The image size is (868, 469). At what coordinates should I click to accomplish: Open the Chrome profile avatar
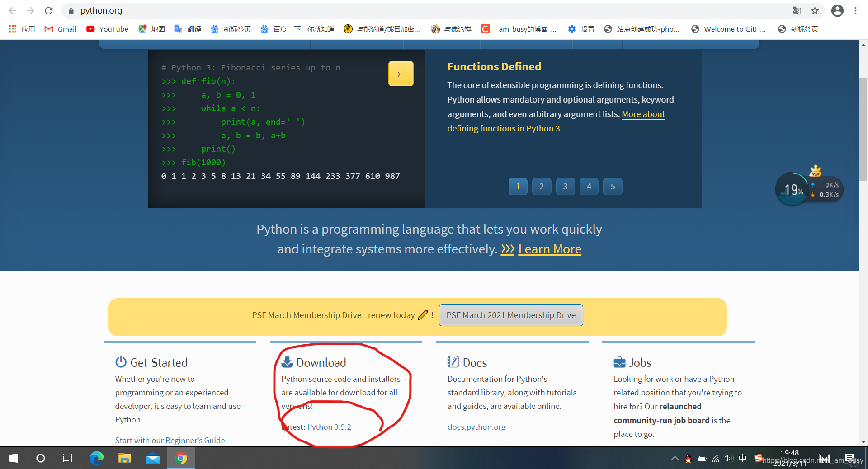tap(837, 11)
